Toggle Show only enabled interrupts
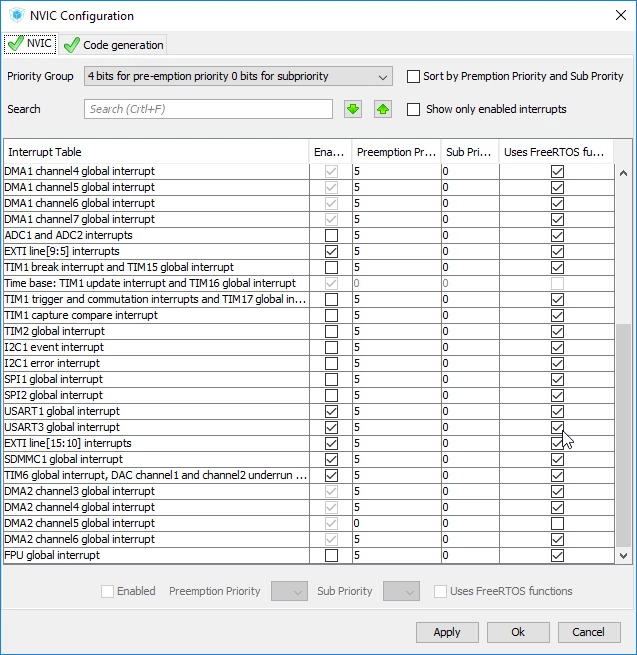 [413, 109]
